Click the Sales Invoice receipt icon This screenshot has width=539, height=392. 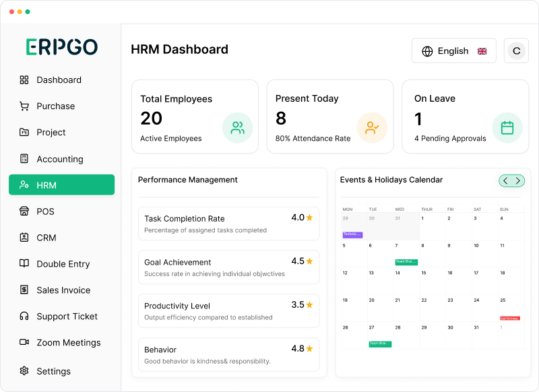24,290
